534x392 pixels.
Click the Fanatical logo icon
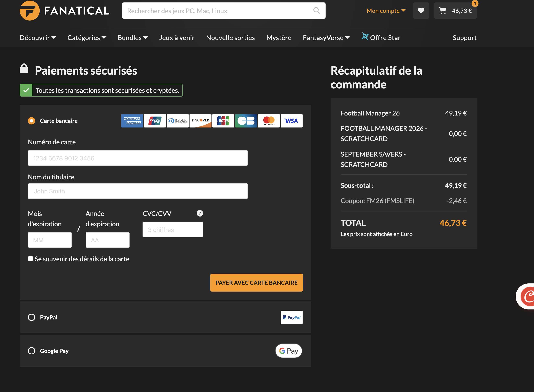[29, 11]
